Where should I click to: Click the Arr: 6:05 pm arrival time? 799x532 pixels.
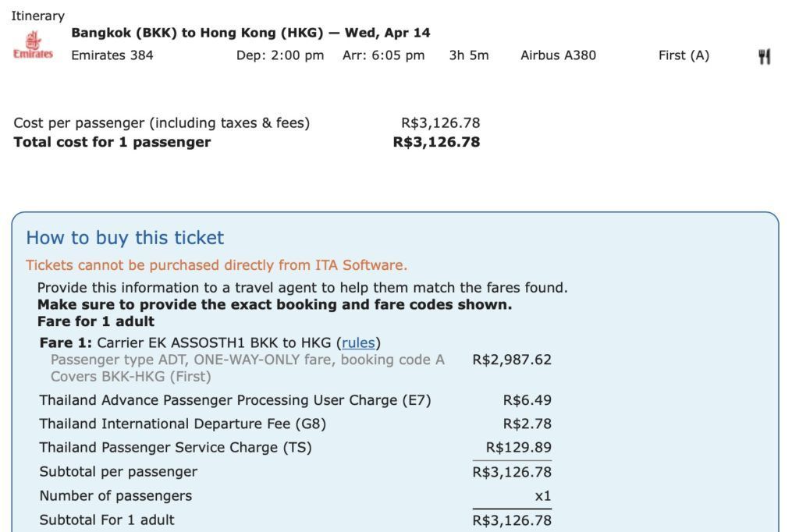pos(383,55)
